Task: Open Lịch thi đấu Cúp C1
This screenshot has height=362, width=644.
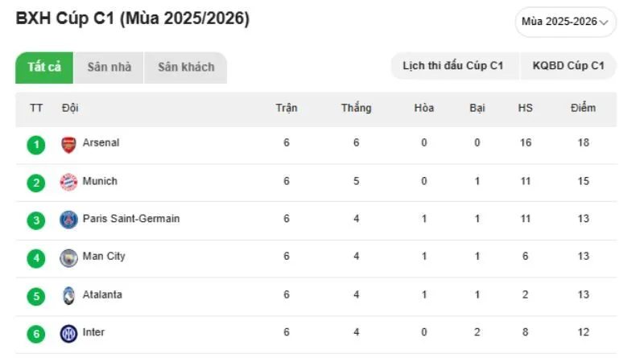Action: pyautogui.click(x=452, y=66)
